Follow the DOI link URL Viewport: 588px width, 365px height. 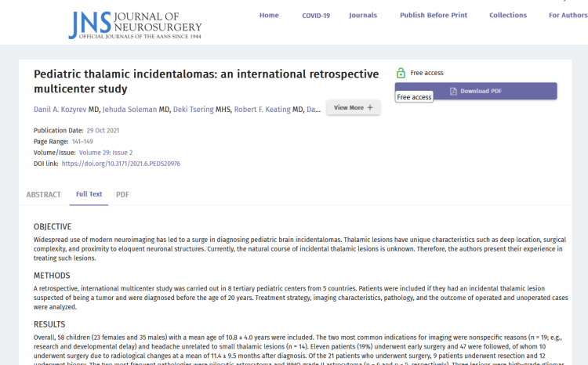click(x=121, y=164)
